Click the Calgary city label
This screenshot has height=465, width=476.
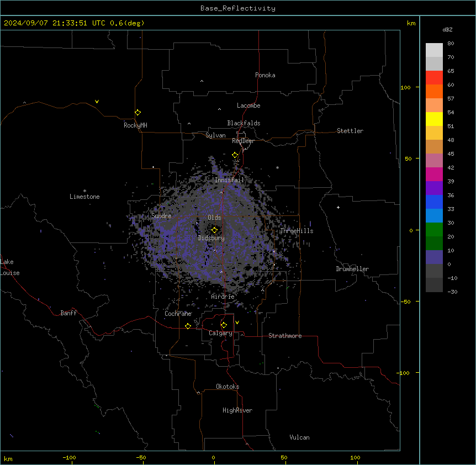(220, 333)
